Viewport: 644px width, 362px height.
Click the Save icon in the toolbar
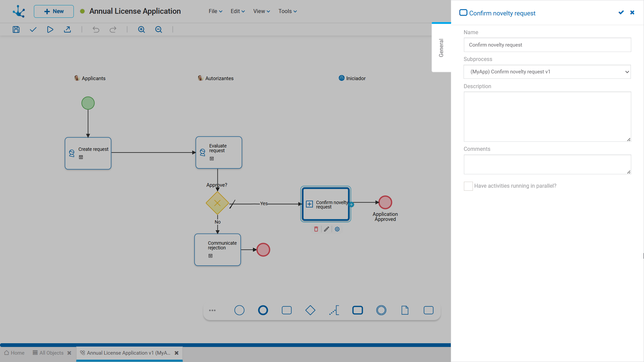(16, 29)
